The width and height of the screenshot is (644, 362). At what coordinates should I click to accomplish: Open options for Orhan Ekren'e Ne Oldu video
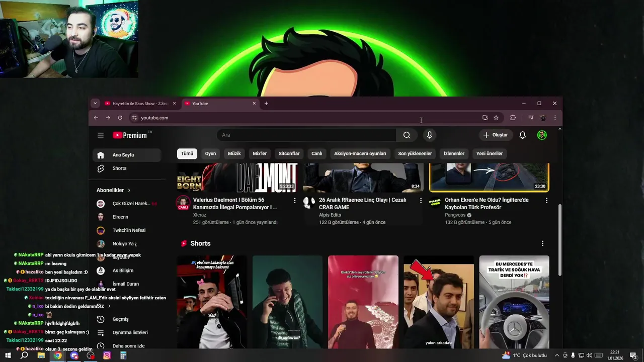pos(547,201)
